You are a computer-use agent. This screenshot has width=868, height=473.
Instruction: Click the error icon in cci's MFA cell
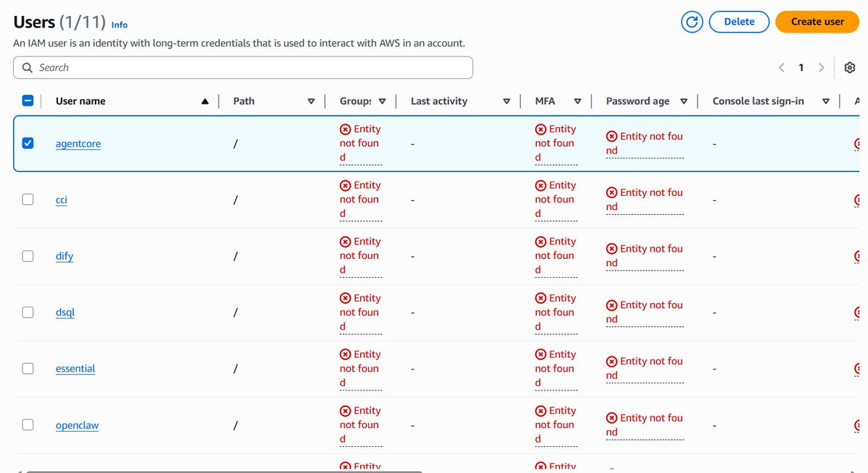pos(541,186)
